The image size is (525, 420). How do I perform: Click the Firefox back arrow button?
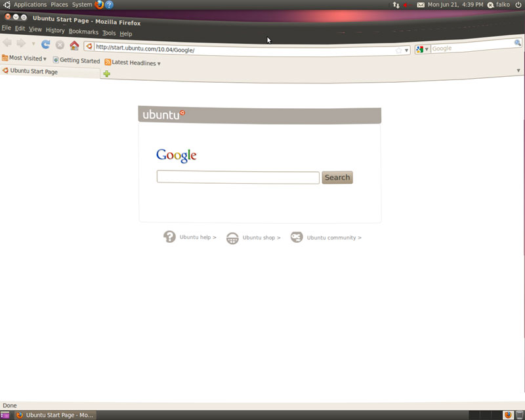pyautogui.click(x=7, y=43)
